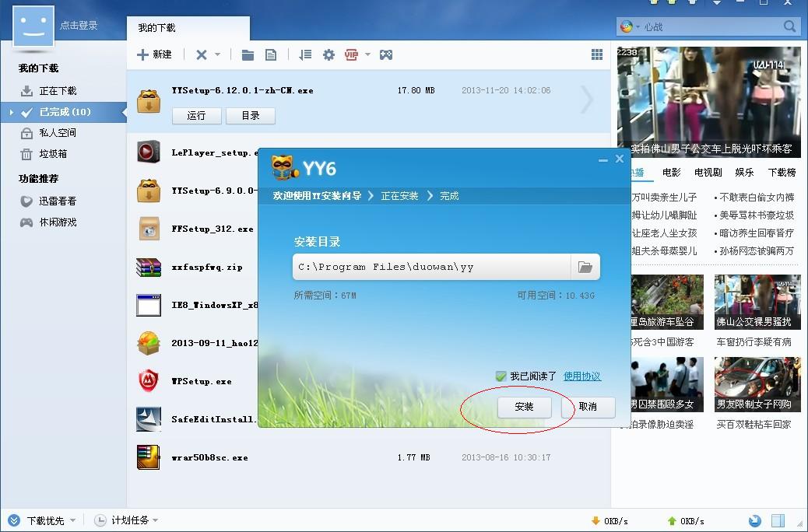Click the WPSetup.exe shield icon
The height and width of the screenshot is (532, 808).
pos(149,381)
